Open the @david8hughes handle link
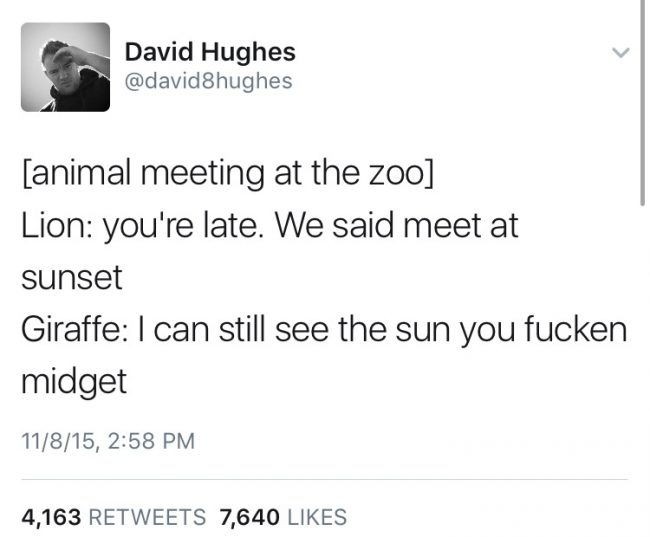This screenshot has width=650, height=537. click(209, 81)
